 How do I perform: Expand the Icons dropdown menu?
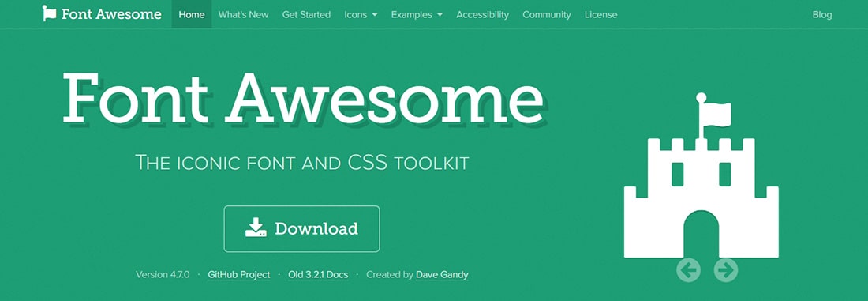pyautogui.click(x=361, y=14)
